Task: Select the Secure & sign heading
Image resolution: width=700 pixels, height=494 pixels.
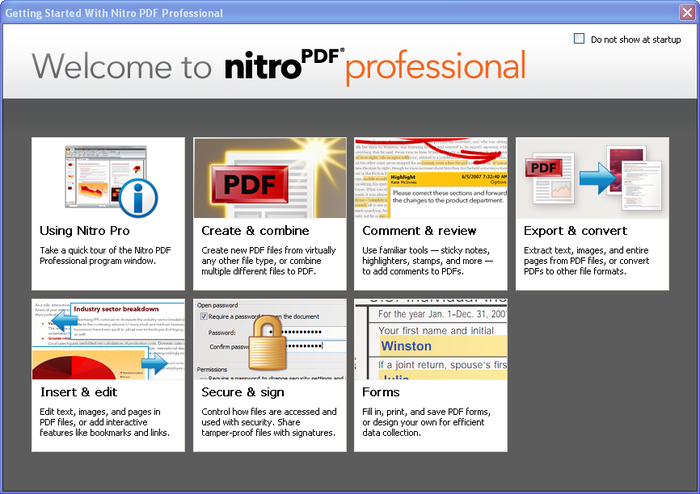Action: [241, 392]
